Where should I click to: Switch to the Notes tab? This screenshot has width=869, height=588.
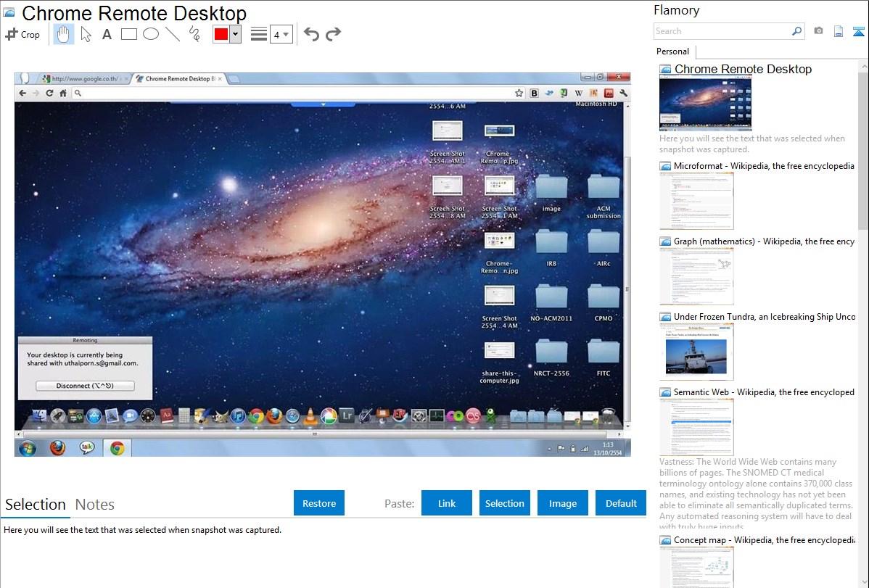click(95, 505)
